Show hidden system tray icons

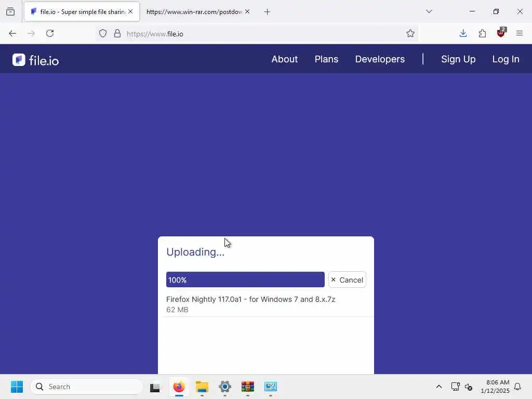point(438,387)
